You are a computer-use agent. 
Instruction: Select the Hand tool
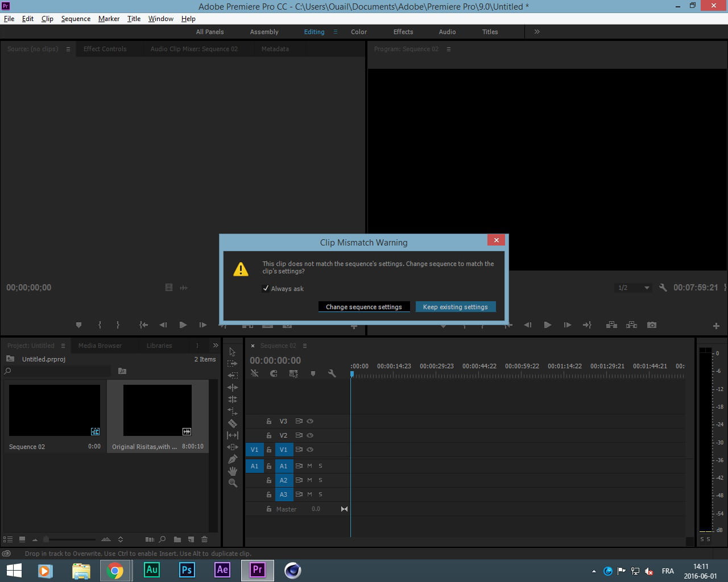tap(233, 471)
